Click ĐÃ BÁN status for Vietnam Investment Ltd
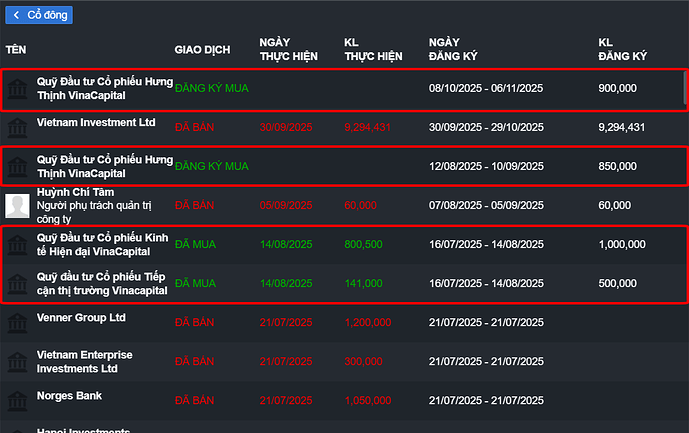The height and width of the screenshot is (433, 689). pos(195,127)
